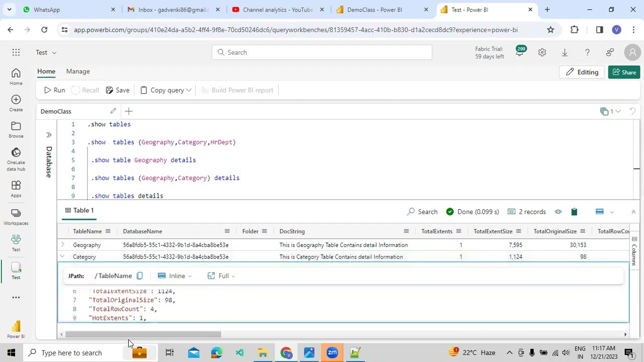Open TableName column menu icon

[x=108, y=231]
